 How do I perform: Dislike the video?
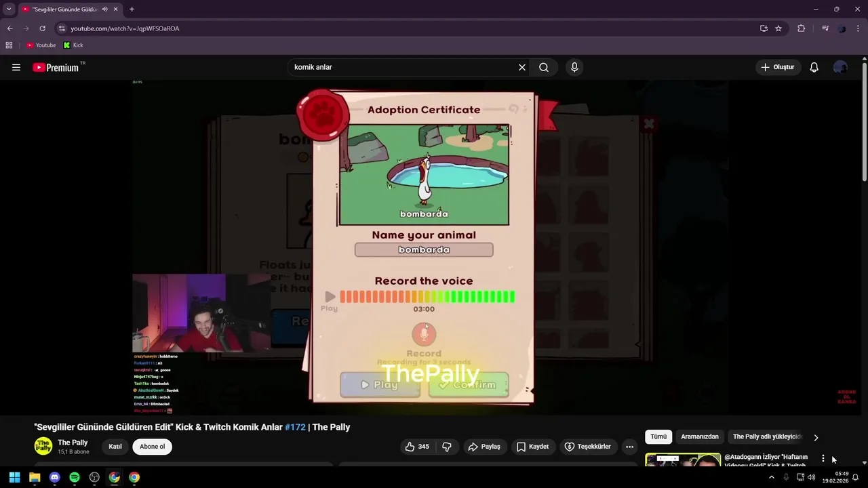tap(447, 447)
